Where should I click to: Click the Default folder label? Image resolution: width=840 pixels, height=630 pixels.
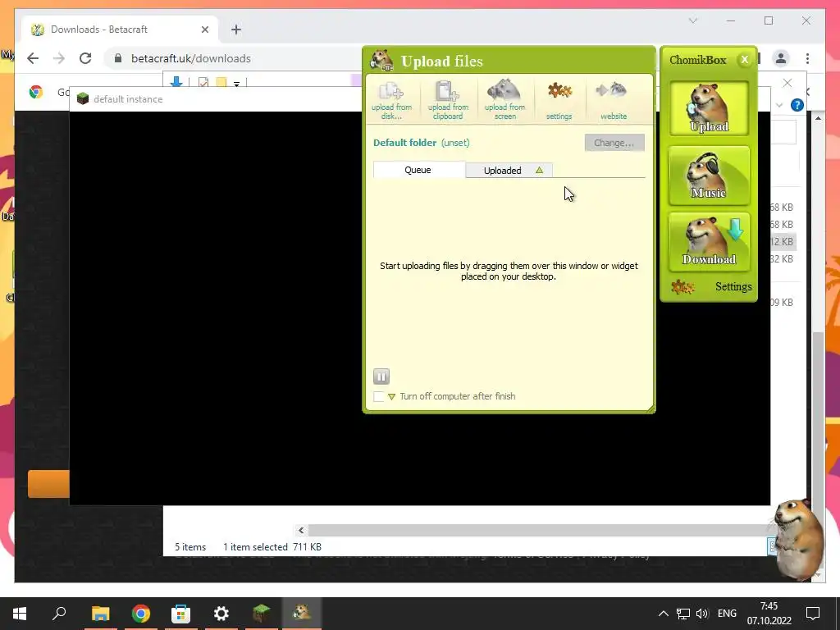(405, 143)
